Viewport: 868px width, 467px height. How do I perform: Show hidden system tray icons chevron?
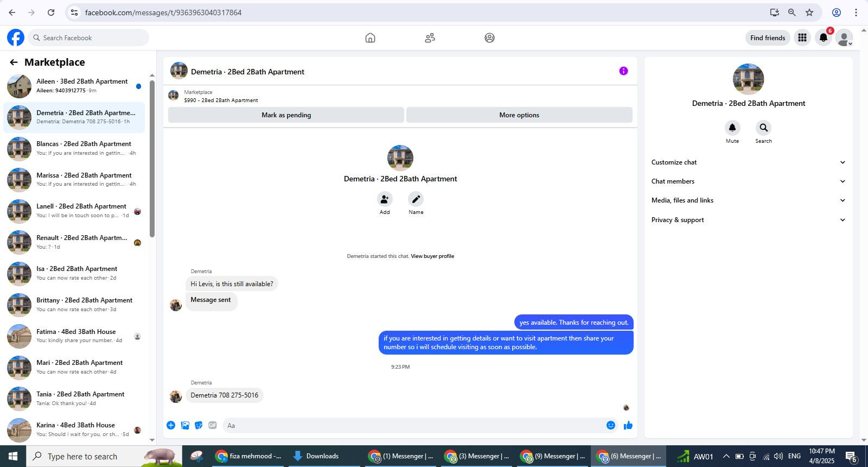pos(726,456)
